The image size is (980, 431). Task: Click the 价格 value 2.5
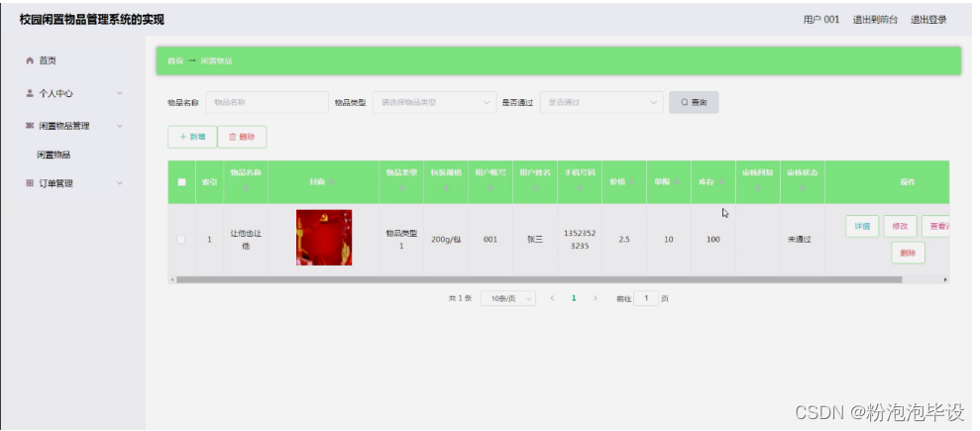pos(623,239)
